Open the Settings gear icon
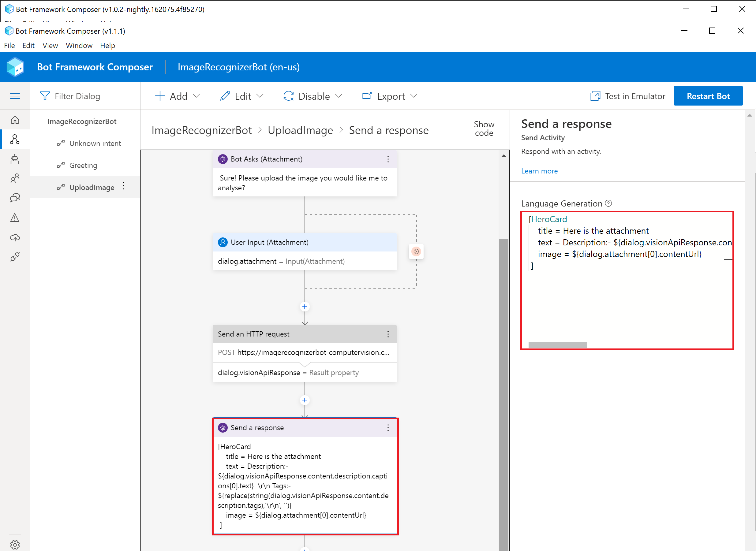This screenshot has width=756, height=551. (x=15, y=545)
